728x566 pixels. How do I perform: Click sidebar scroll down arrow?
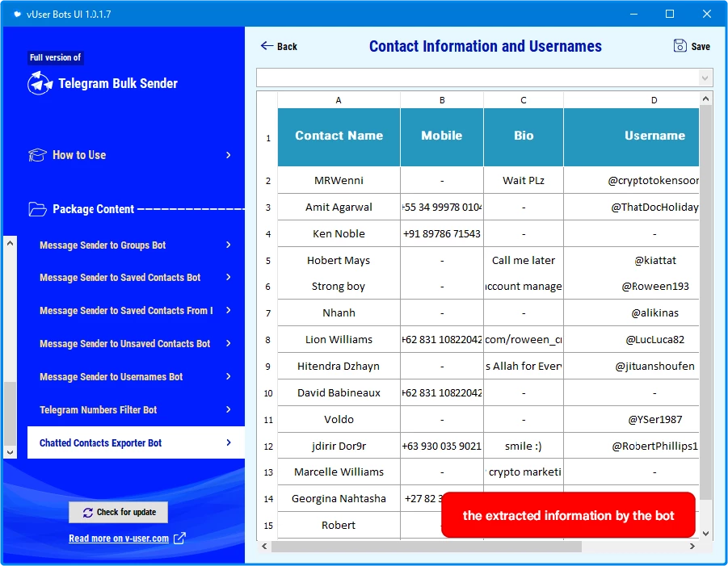tap(10, 452)
